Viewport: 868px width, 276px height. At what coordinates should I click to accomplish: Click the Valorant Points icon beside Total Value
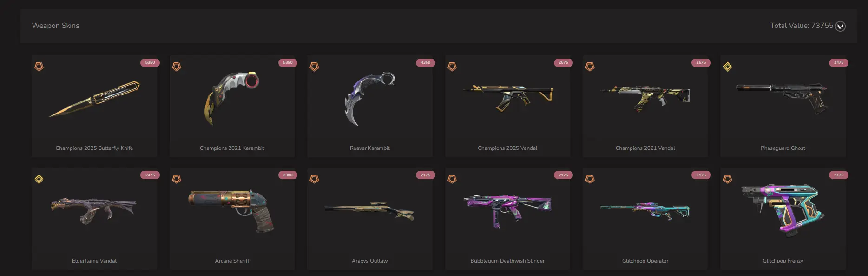840,26
